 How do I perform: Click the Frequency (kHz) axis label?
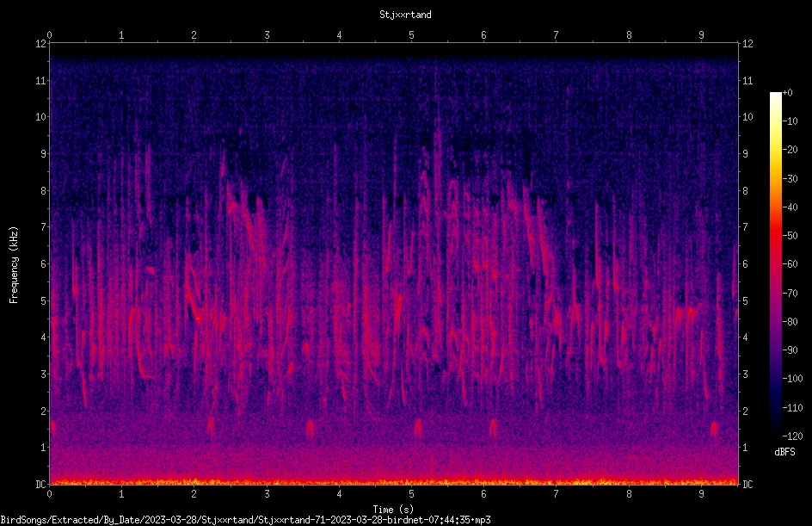tap(14, 265)
